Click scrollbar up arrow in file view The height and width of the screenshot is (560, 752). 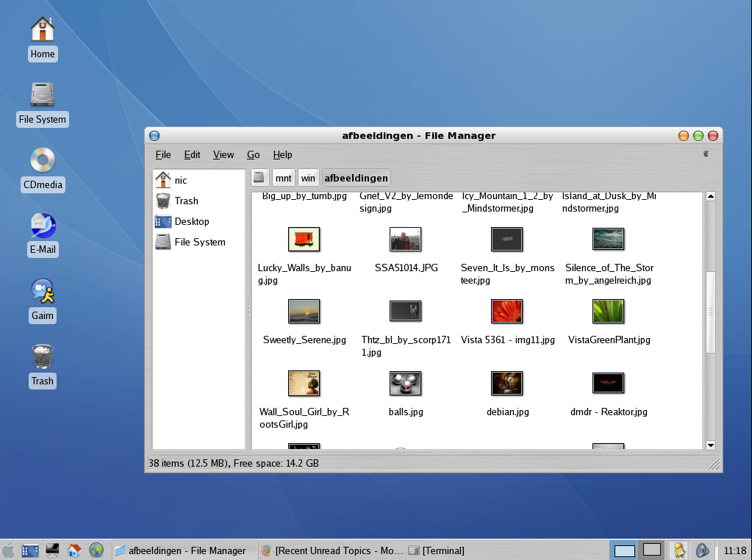pyautogui.click(x=711, y=196)
